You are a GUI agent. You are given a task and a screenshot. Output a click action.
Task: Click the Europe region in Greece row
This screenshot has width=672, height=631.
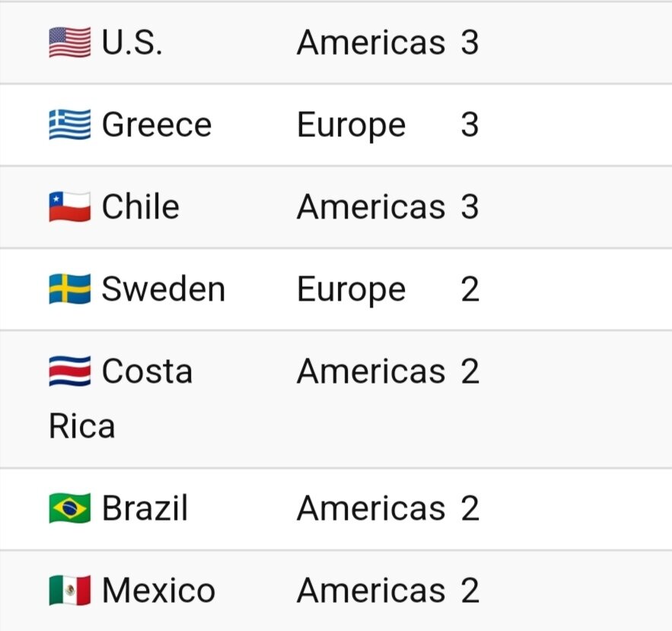coord(351,125)
